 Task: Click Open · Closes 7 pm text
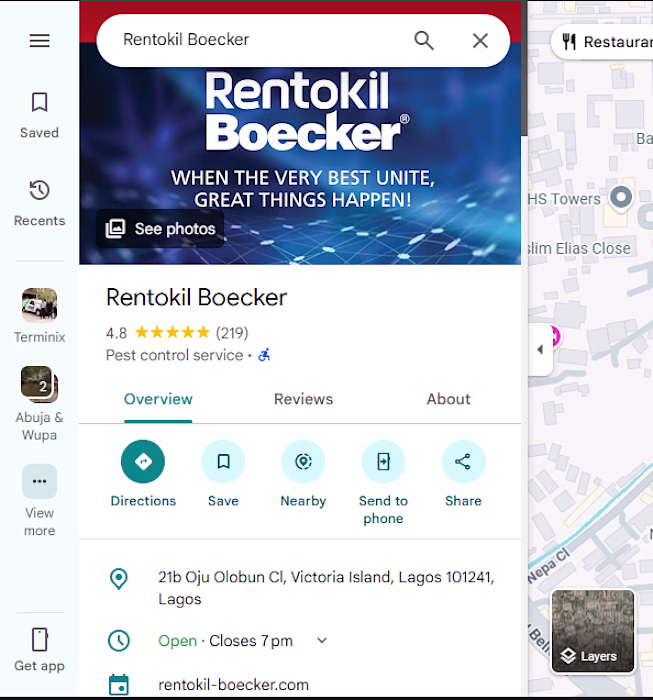(225, 641)
